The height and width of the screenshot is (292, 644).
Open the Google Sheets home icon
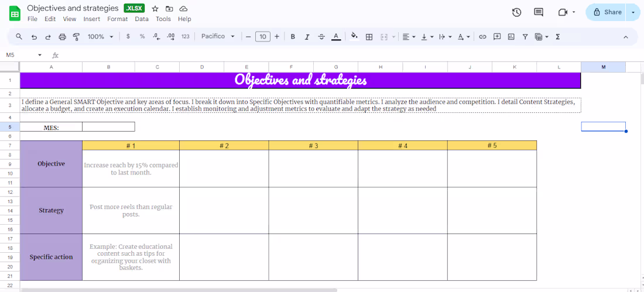[15, 13]
